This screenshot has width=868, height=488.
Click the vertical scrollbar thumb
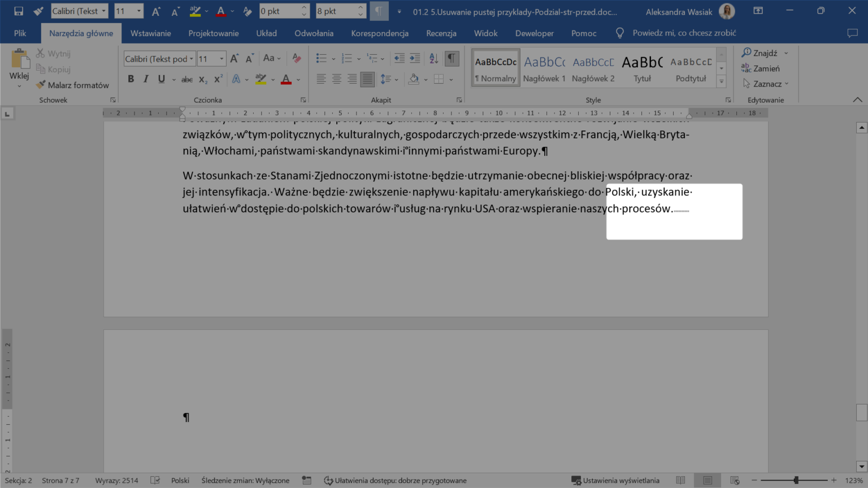point(862,412)
